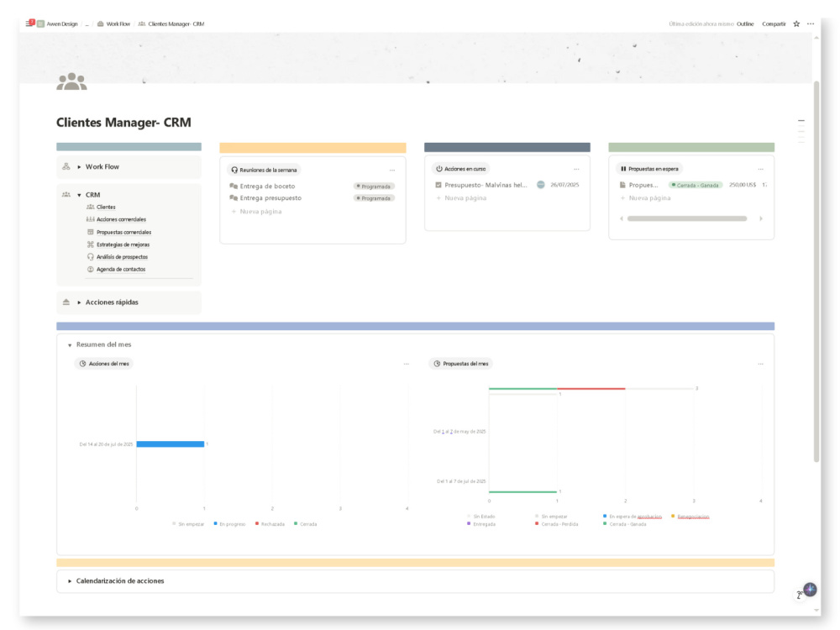Add Nueva página under Acciones en curso
The image size is (840, 630).
coord(461,198)
